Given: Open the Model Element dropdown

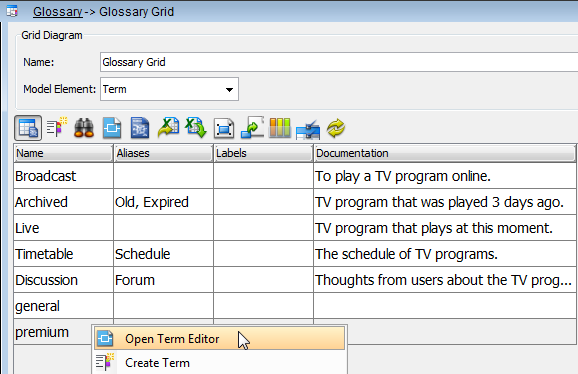Looking at the screenshot, I should click(x=170, y=89).
